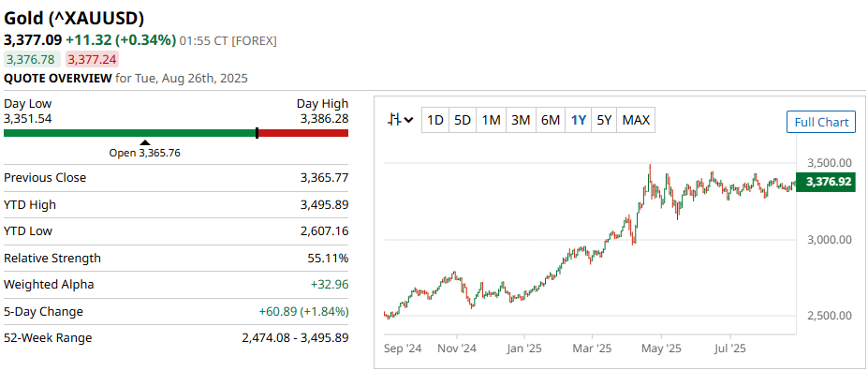Click the red ask price 3,377.24

[x=92, y=59]
